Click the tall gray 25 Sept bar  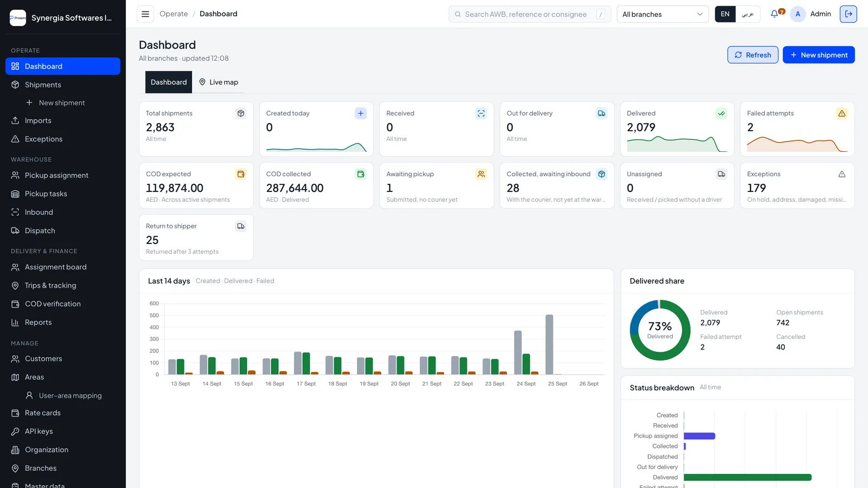click(x=549, y=344)
